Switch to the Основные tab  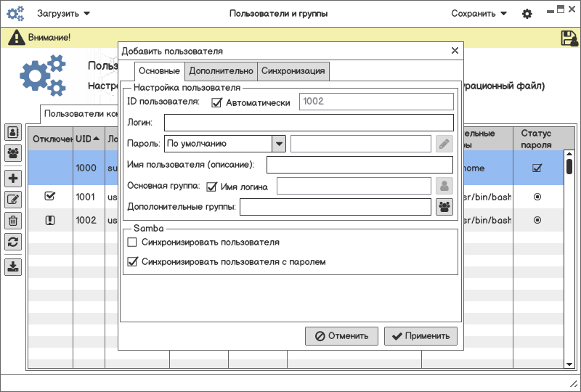click(159, 70)
